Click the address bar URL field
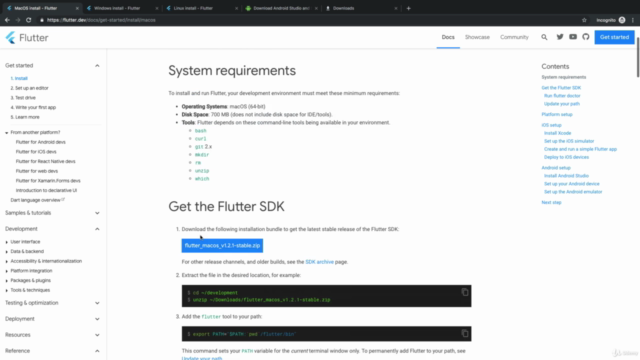 306,20
